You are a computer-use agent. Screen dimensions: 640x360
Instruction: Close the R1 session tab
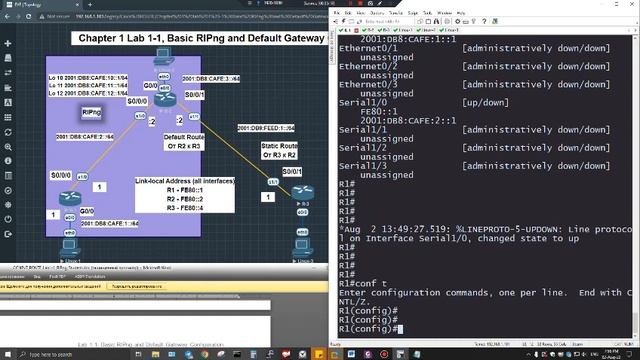[356, 31]
